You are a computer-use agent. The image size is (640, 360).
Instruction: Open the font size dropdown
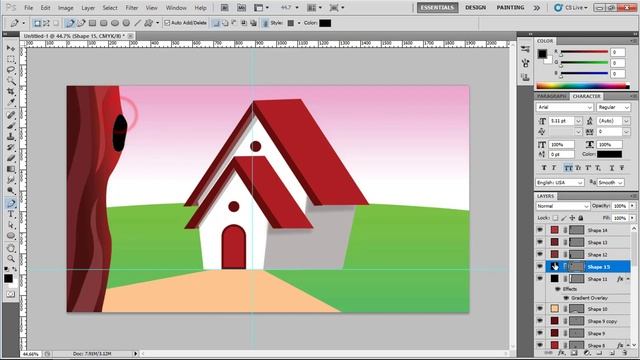578,121
